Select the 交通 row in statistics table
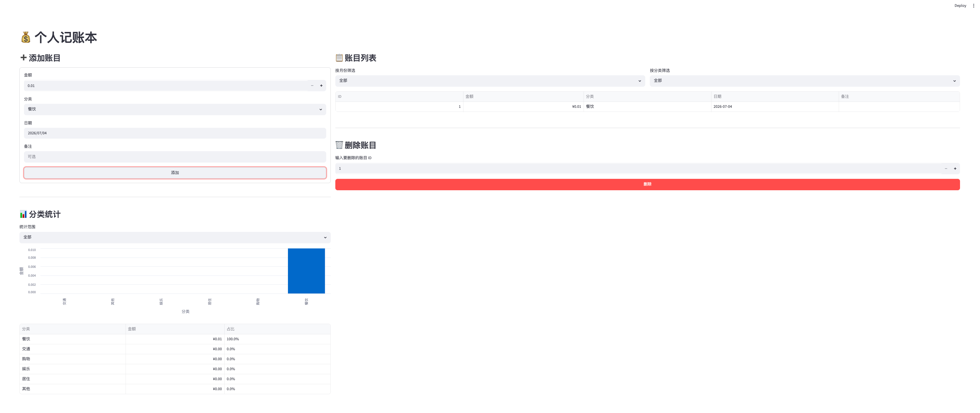 175,349
